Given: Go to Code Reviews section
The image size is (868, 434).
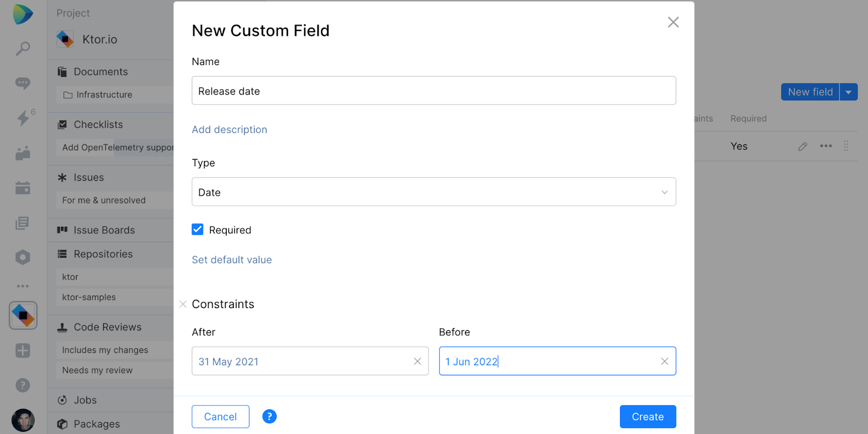Looking at the screenshot, I should (x=107, y=327).
